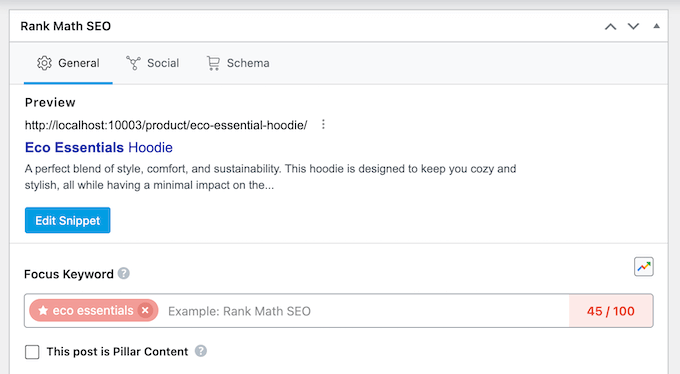Click the preview description snippet text
This screenshot has width=680, height=374.
pyautogui.click(x=270, y=177)
